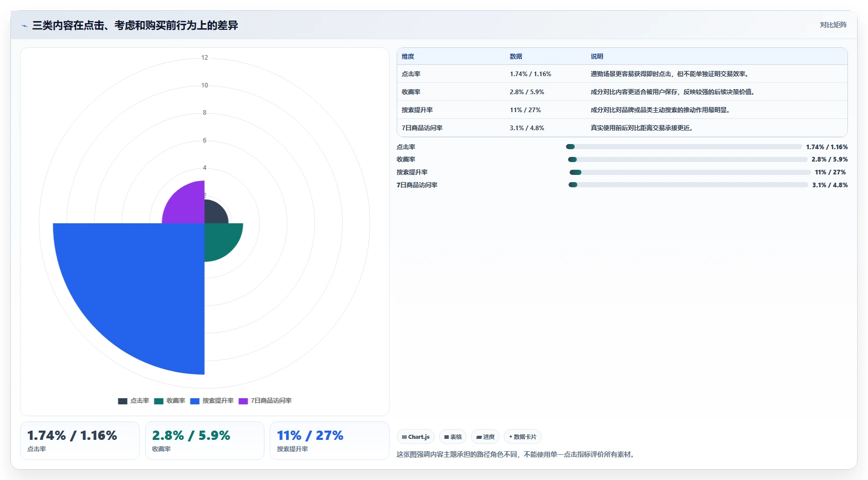This screenshot has width=868, height=480.
Task: Click table cell value 11% / 27%
Action: [x=525, y=110]
